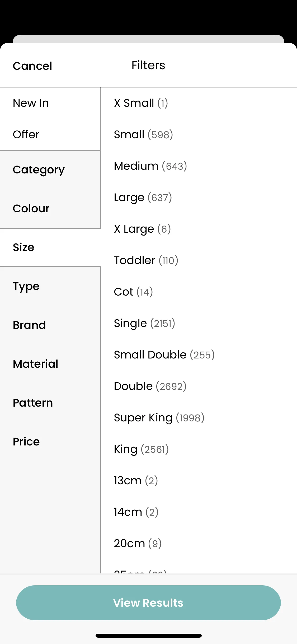Choose the X Small size option
Viewport: 297px width, 644px height.
point(199,103)
